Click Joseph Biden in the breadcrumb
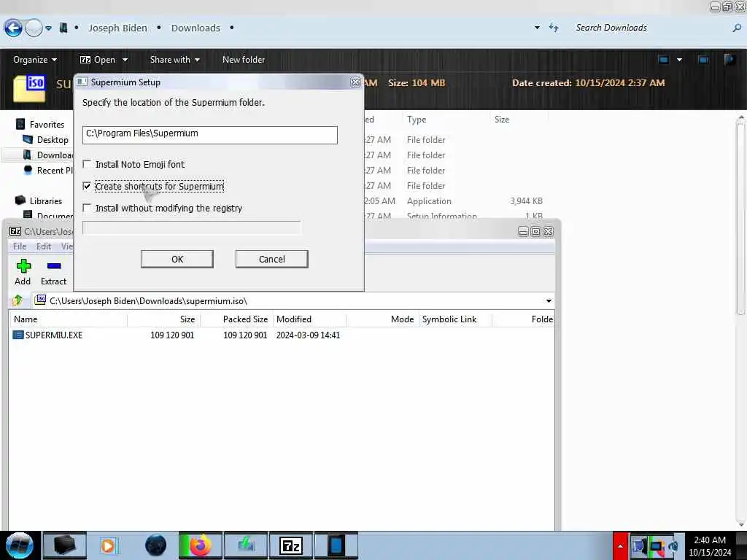This screenshot has width=747, height=560. point(117,28)
